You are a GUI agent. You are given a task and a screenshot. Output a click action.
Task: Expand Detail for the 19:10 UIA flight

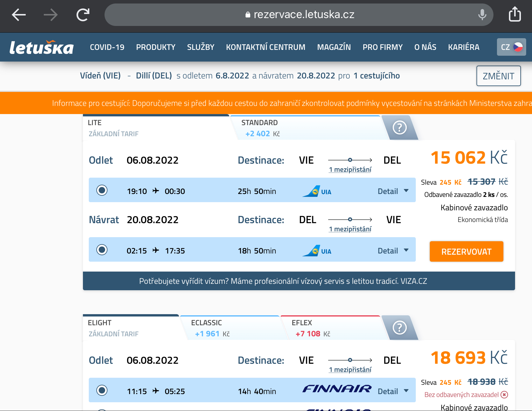click(393, 191)
